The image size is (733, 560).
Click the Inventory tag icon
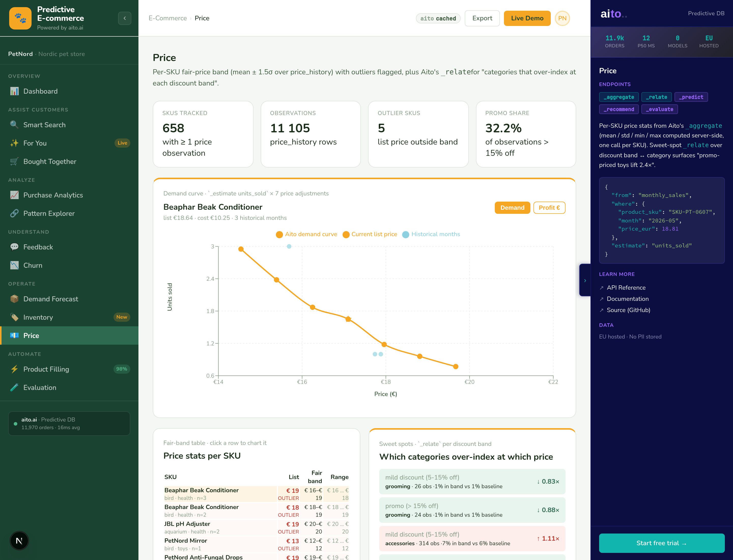(x=14, y=317)
